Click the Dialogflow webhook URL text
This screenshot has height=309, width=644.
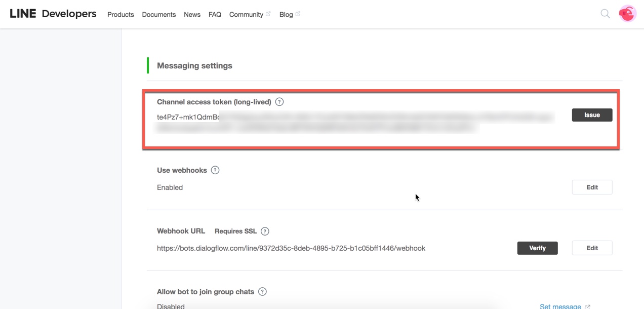point(291,248)
